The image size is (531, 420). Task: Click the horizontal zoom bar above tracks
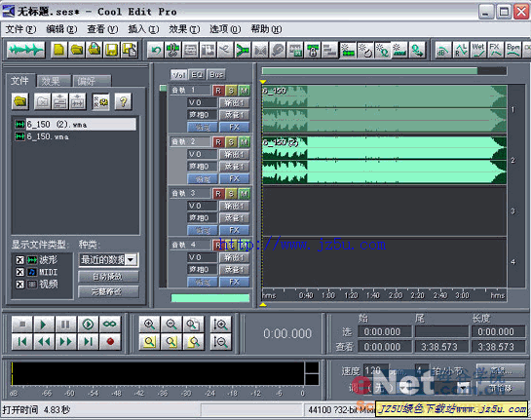[x=369, y=71]
